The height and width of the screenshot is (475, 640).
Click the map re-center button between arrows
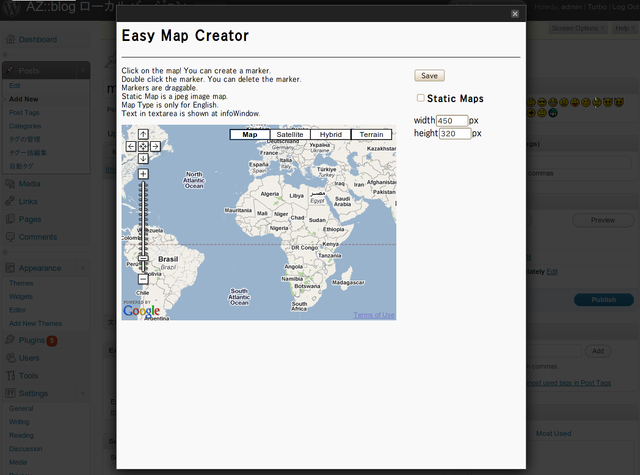[x=143, y=146]
